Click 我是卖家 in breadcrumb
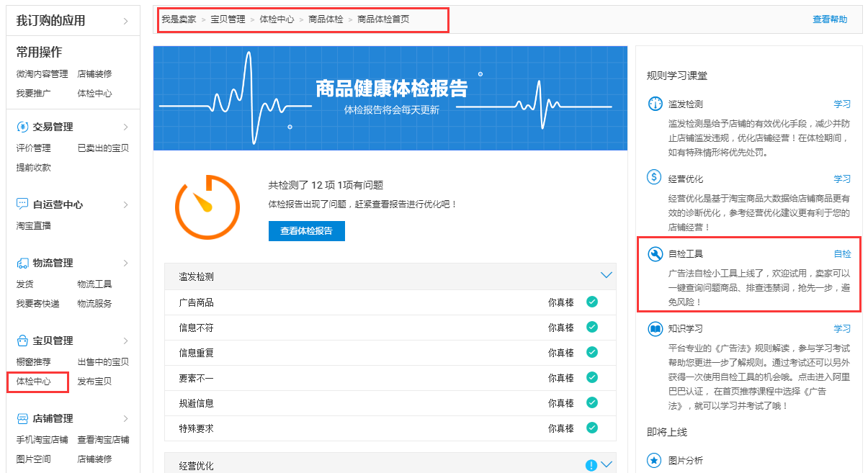868x473 pixels. (x=179, y=19)
